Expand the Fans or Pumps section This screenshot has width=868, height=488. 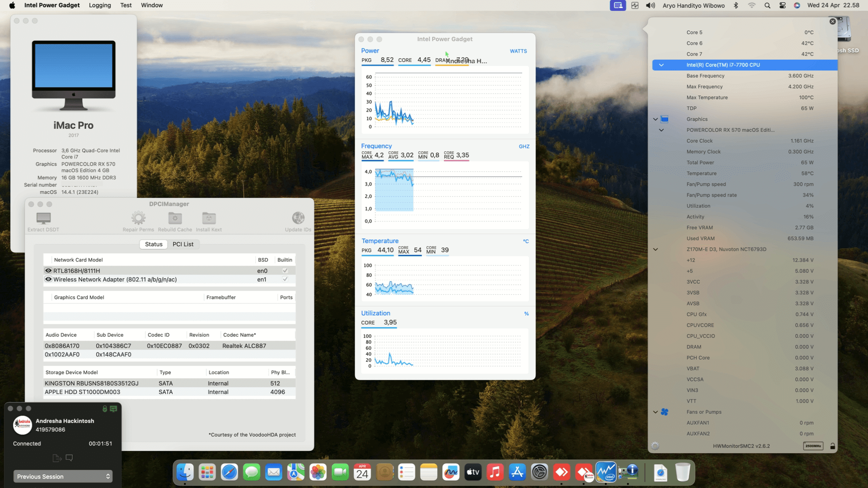point(656,412)
